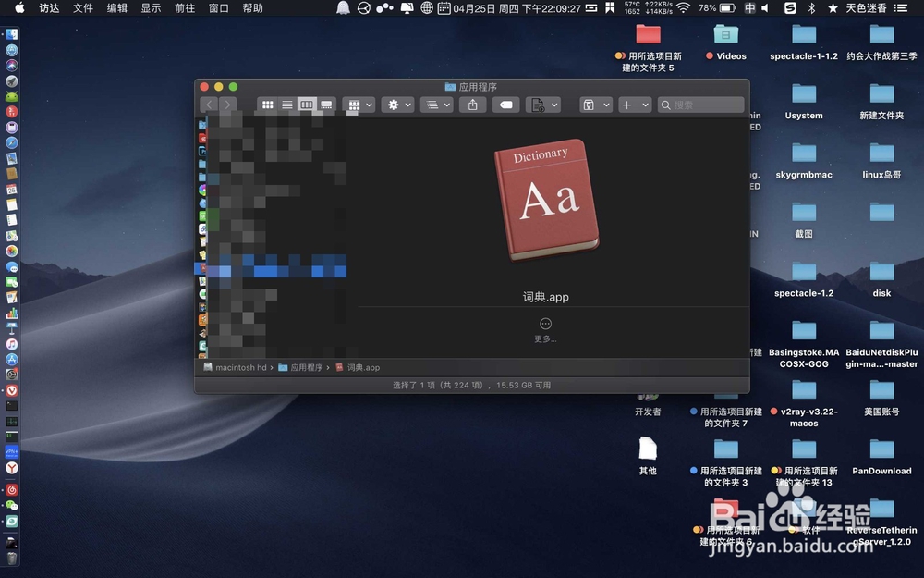Open the toolbar dropdown left of plus
The image size is (924, 578).
point(596,105)
